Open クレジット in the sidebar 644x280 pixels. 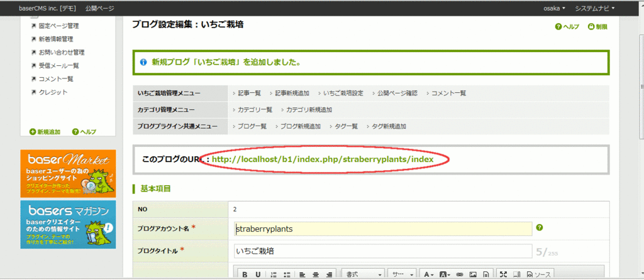point(53,92)
